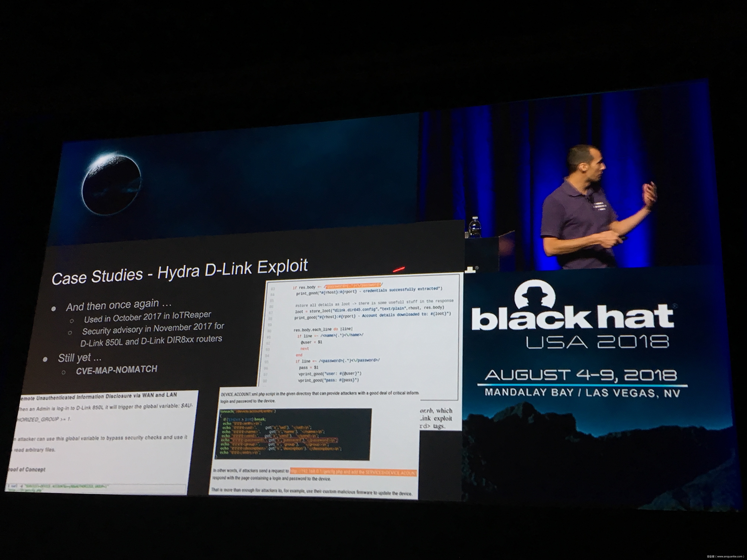Select the 'CVE-MAP-NOMATCH' text
The height and width of the screenshot is (560, 747).
(x=117, y=370)
